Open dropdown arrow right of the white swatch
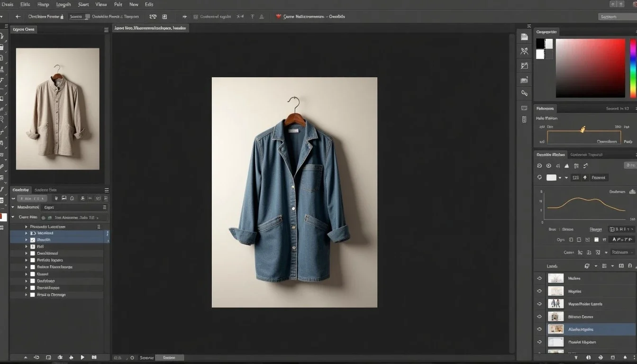637x364 pixels. (x=560, y=178)
